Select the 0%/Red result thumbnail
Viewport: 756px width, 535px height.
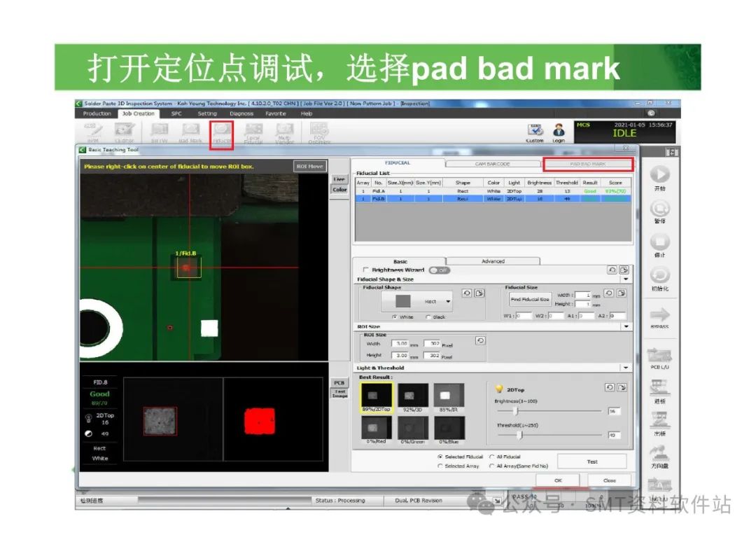tap(376, 430)
